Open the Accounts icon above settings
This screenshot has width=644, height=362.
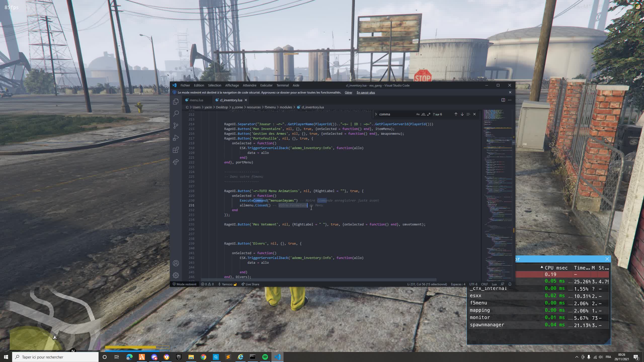(x=176, y=263)
